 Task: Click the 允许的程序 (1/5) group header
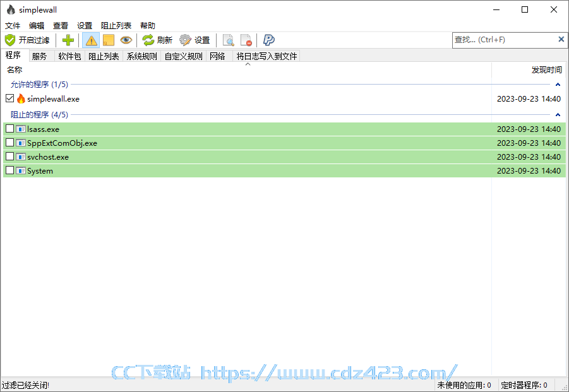(39, 85)
